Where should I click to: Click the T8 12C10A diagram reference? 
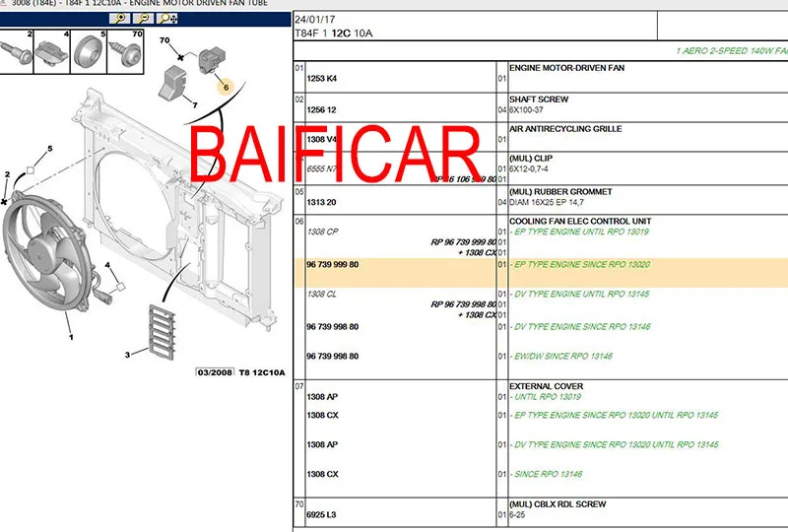[261, 372]
